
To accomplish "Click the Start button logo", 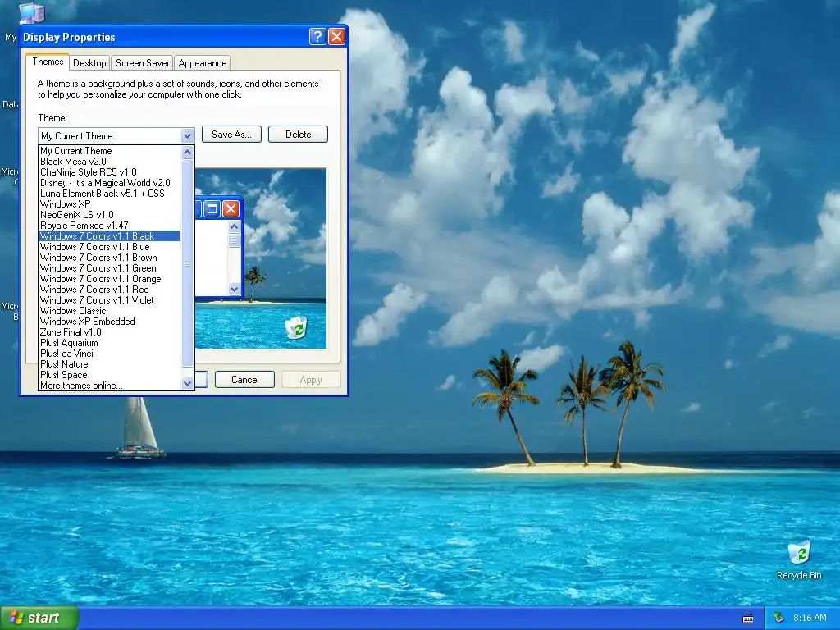I will pyautogui.click(x=16, y=618).
